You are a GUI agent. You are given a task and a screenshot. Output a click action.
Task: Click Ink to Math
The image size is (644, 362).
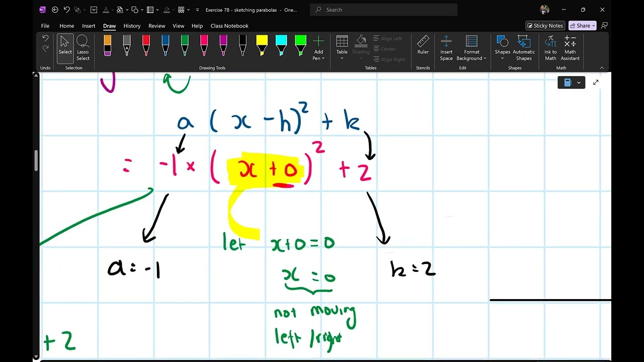tap(550, 48)
